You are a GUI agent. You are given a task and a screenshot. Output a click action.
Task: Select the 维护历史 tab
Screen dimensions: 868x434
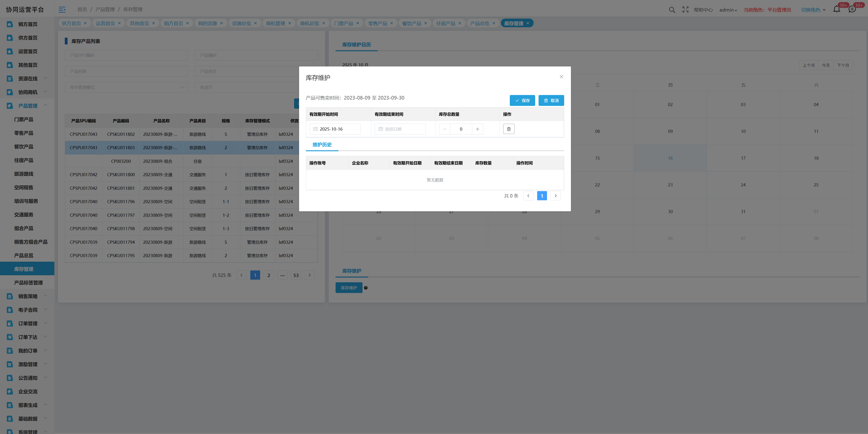click(x=322, y=145)
